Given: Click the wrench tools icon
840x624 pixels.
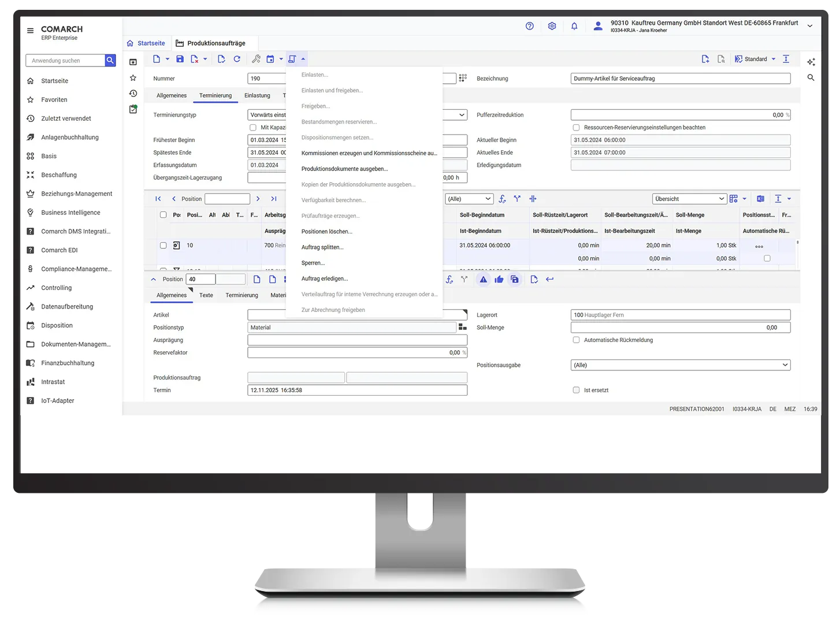Looking at the screenshot, I should coord(256,59).
